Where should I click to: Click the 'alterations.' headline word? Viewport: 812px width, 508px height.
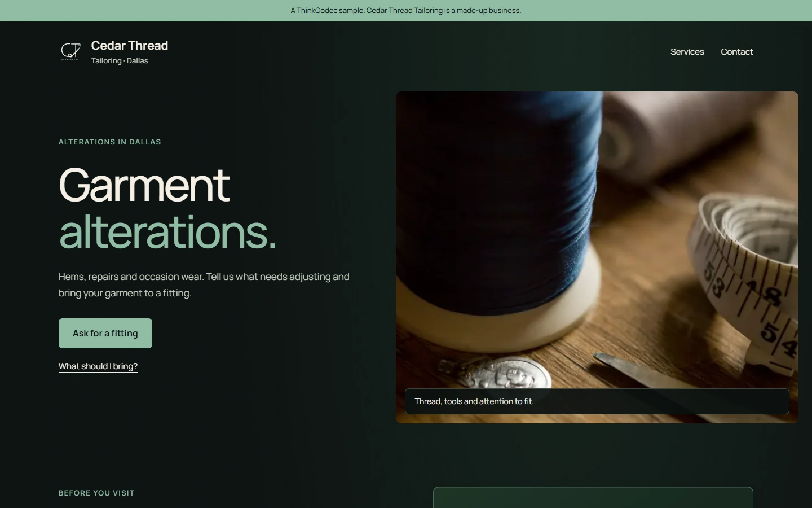pos(167,231)
